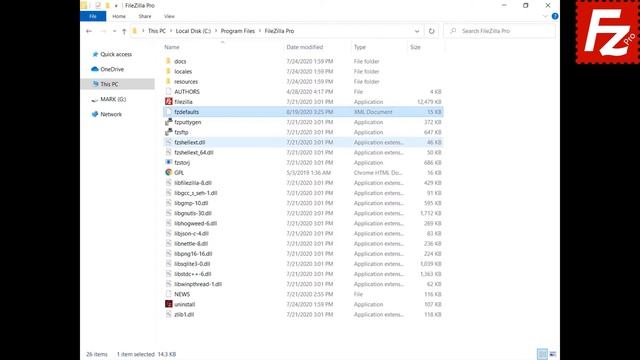Select libfilezilla-8.dll file name
Viewport: 640px width, 360px height.
(193, 183)
